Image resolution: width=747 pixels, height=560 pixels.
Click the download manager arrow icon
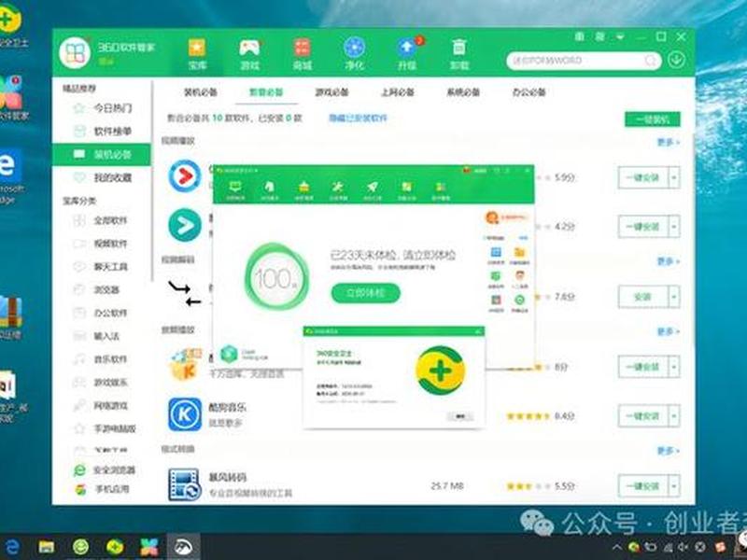click(x=676, y=60)
